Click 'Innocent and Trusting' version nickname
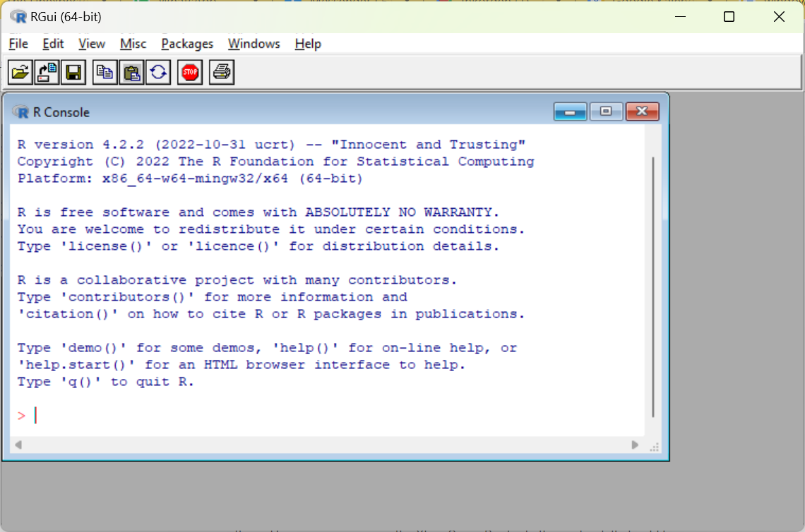The width and height of the screenshot is (805, 532). [x=428, y=145]
